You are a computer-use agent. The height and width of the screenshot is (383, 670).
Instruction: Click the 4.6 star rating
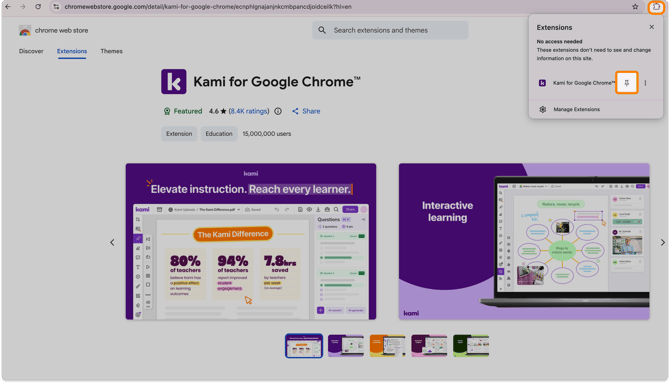217,111
